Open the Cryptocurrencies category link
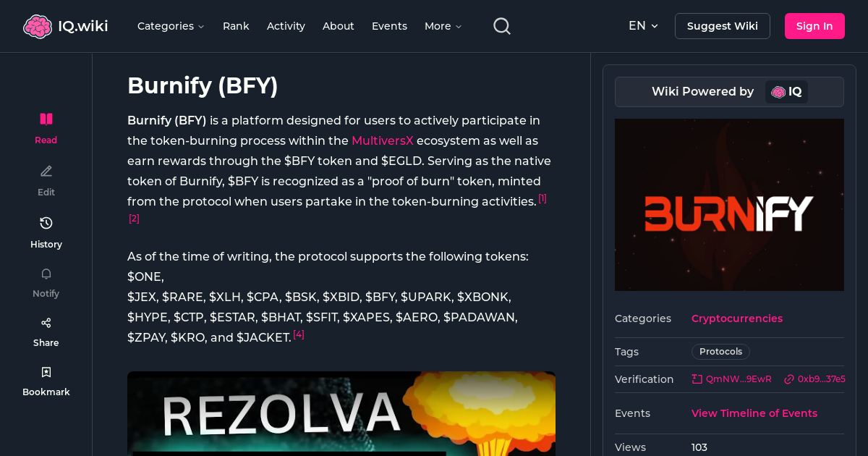 click(x=736, y=318)
